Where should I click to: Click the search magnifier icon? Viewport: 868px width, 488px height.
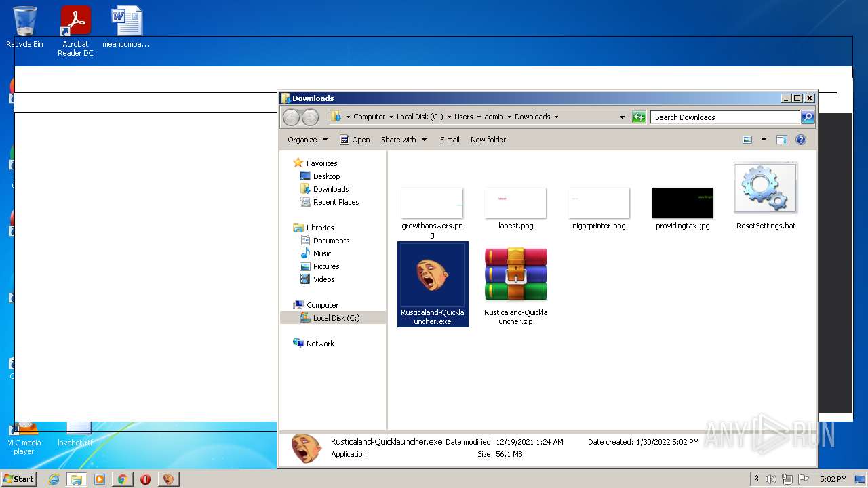(x=807, y=117)
